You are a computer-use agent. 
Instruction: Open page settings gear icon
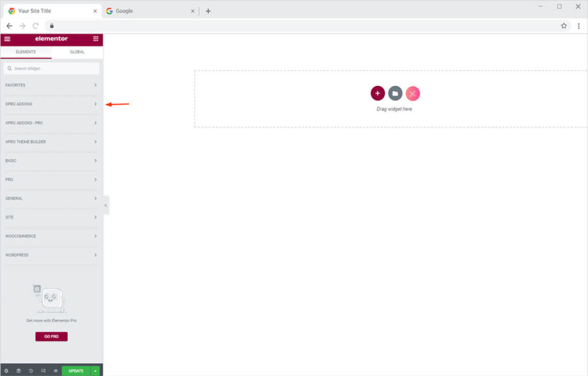point(6,371)
